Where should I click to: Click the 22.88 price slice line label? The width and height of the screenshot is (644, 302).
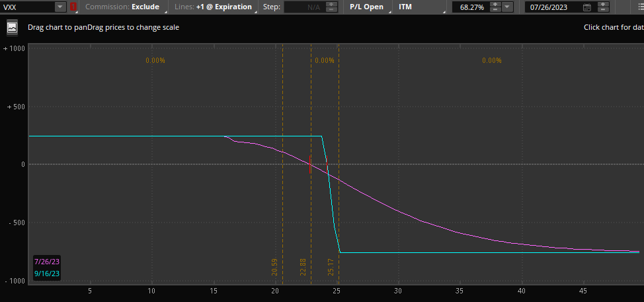pyautogui.click(x=303, y=267)
